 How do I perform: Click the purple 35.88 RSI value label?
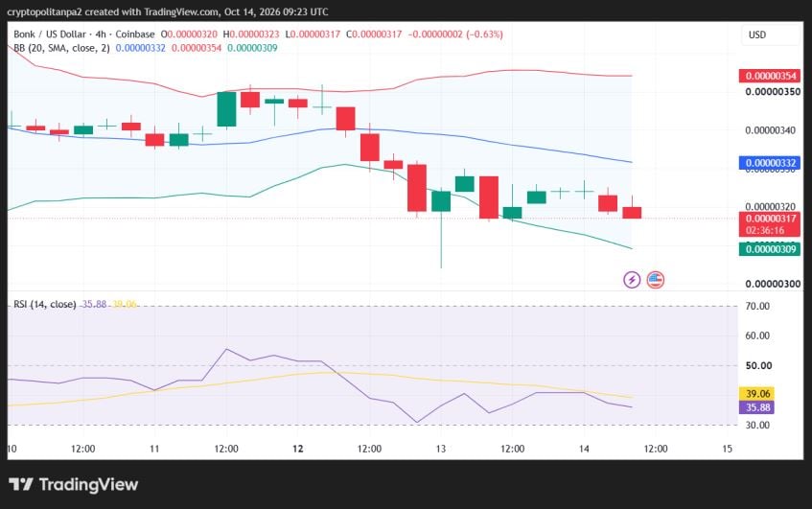pyautogui.click(x=757, y=407)
